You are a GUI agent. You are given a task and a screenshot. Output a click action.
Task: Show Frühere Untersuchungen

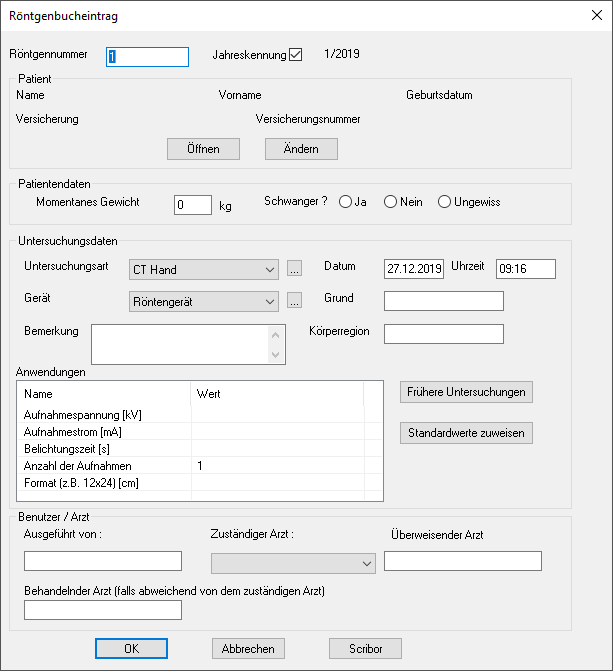pyautogui.click(x=466, y=392)
